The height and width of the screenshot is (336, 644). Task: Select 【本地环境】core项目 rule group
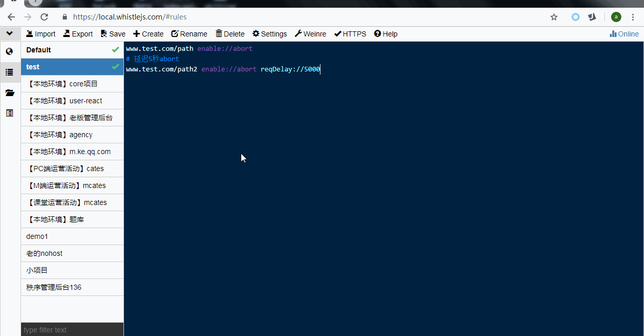[73, 84]
